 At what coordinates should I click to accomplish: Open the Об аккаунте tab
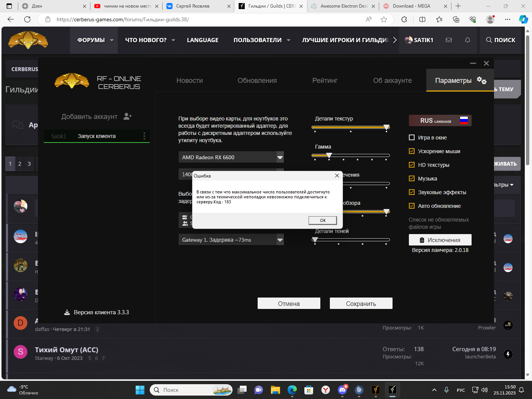393,81
